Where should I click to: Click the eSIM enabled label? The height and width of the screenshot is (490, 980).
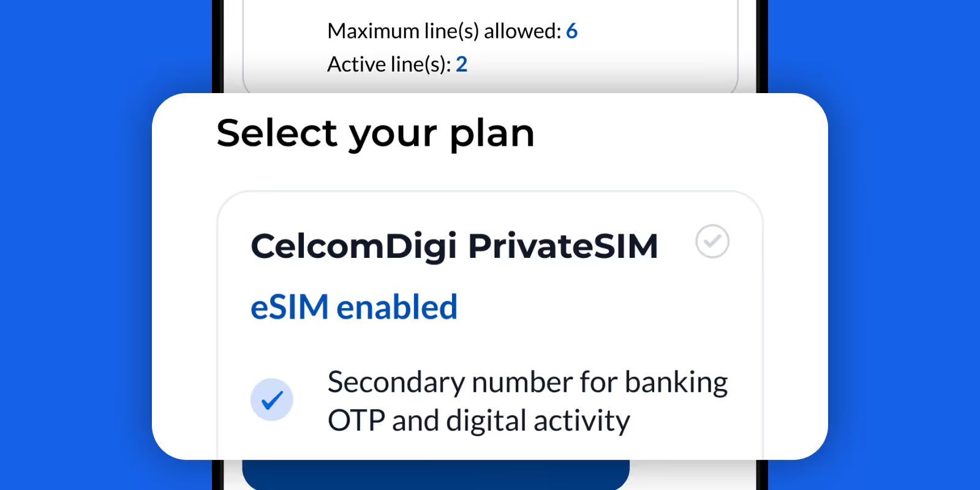tap(354, 307)
